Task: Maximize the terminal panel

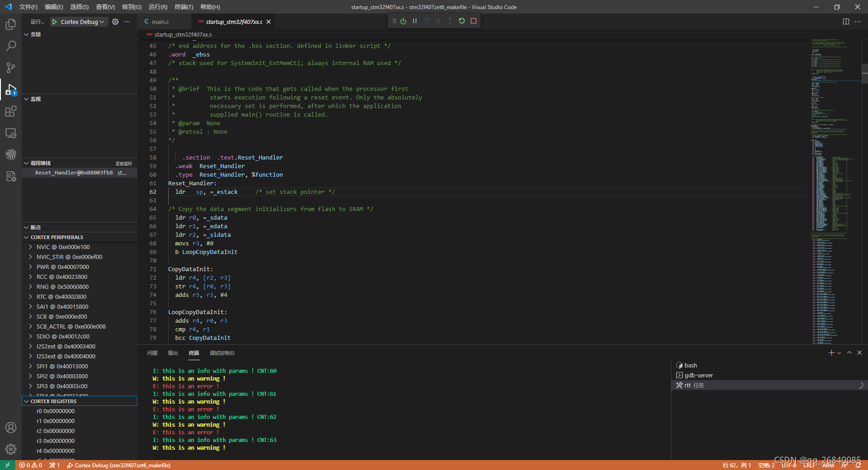Action: [x=849, y=353]
